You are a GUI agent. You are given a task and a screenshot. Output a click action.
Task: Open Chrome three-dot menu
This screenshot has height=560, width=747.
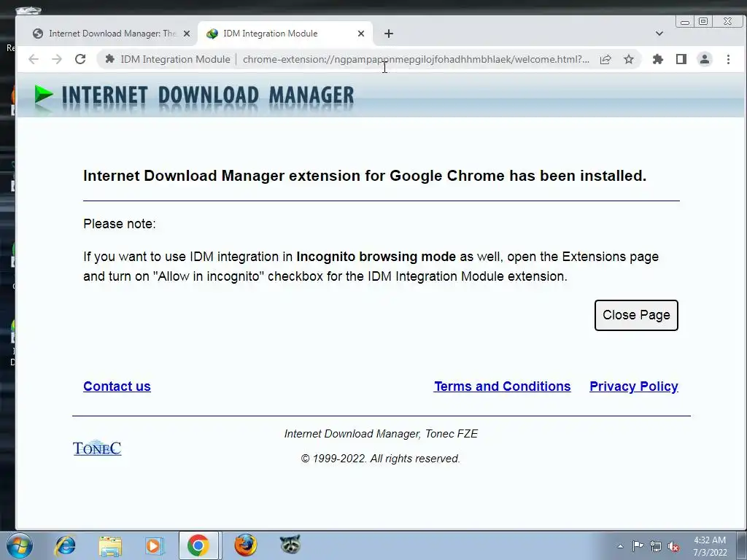[728, 59]
